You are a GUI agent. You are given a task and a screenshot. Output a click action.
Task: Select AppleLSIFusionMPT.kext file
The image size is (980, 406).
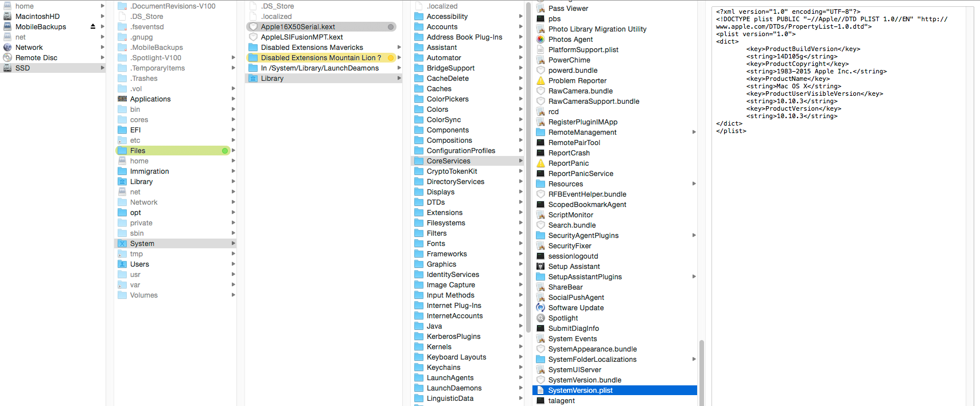pos(324,37)
